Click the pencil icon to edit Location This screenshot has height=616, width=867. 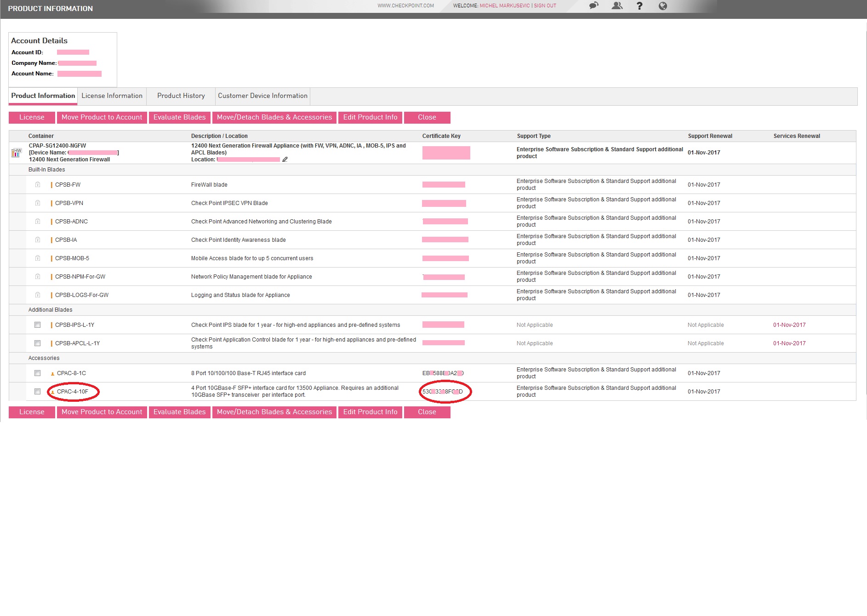(x=285, y=160)
